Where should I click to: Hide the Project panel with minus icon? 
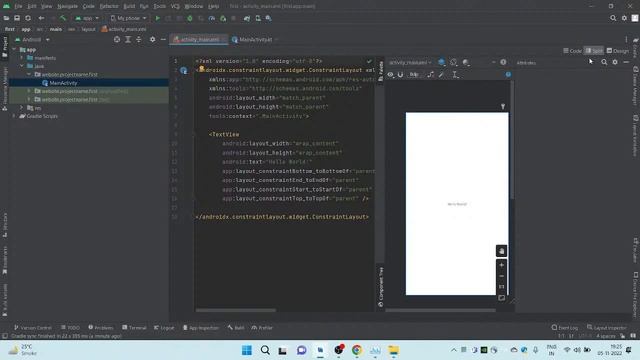coord(163,40)
